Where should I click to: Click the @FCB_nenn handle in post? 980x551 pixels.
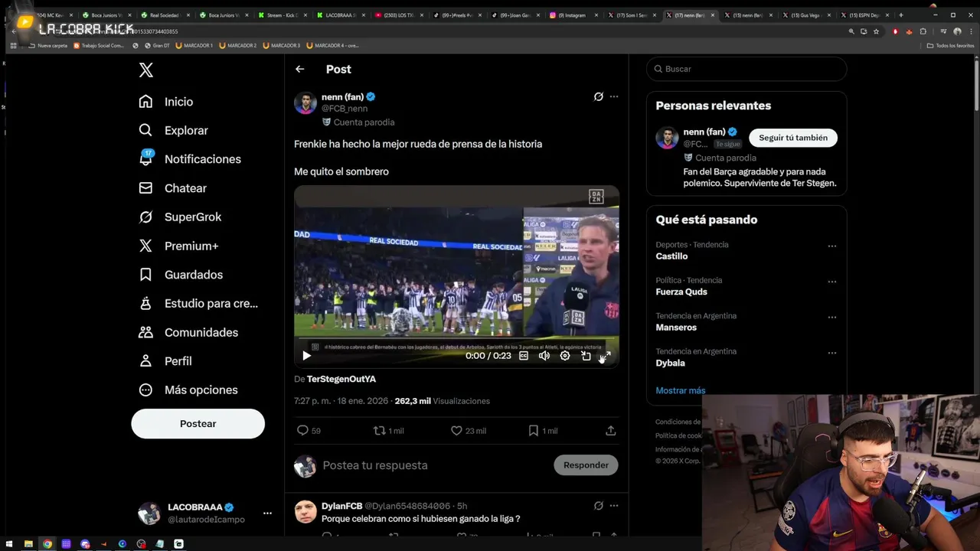click(345, 109)
